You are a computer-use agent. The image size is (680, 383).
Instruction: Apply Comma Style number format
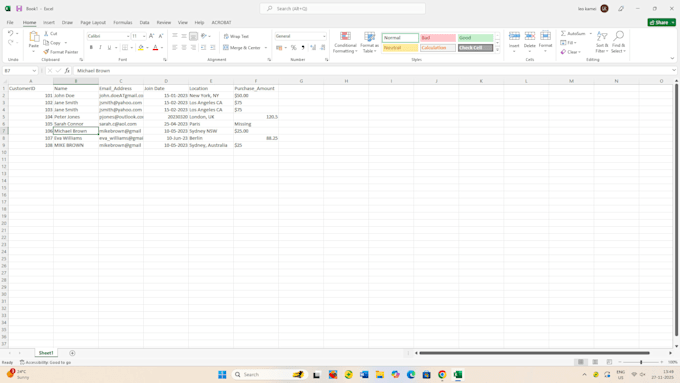(x=303, y=48)
